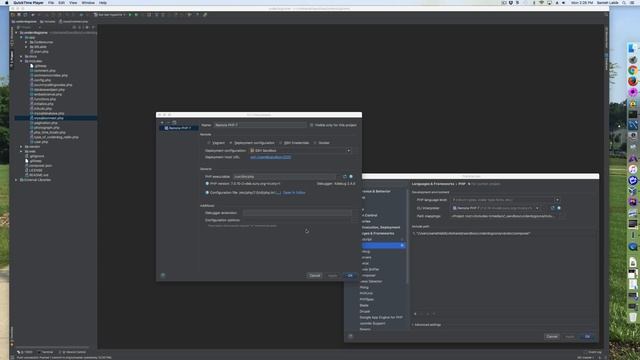Select Code Sniffer in Preferences sidebar
This screenshot has width=640, height=360.
[370, 269]
